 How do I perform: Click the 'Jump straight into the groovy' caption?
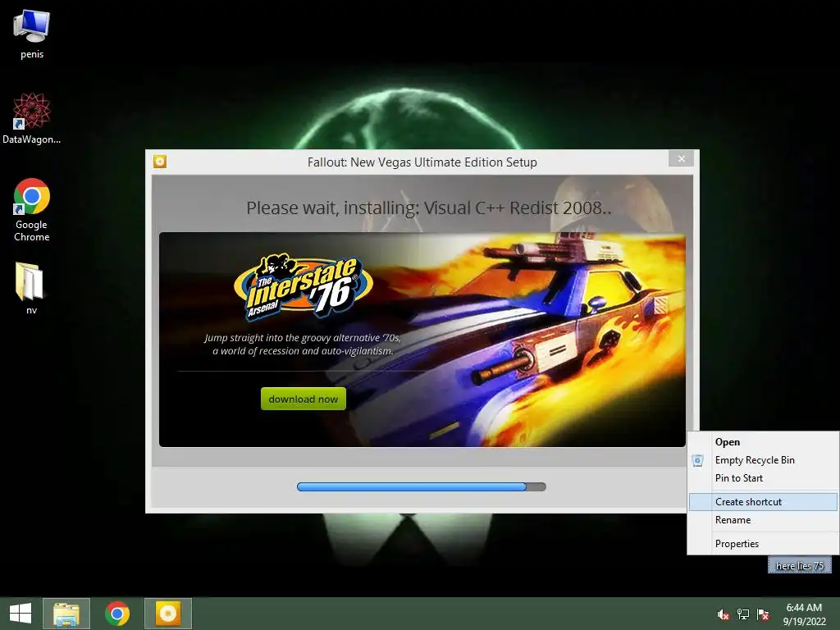303,345
